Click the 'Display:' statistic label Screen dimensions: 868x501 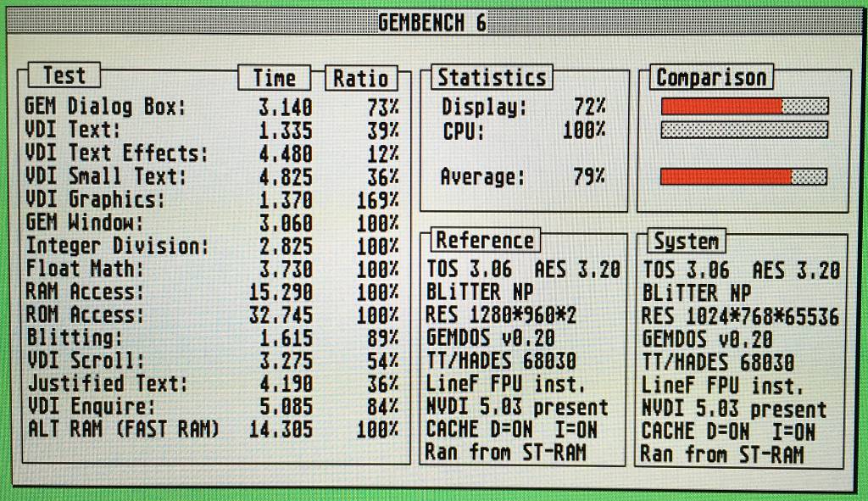[484, 106]
